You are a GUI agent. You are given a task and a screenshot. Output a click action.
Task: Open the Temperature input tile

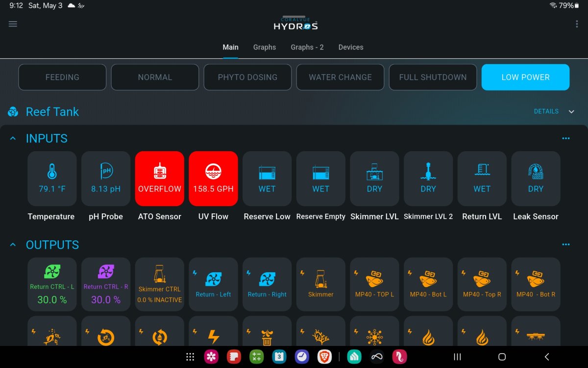(x=52, y=178)
